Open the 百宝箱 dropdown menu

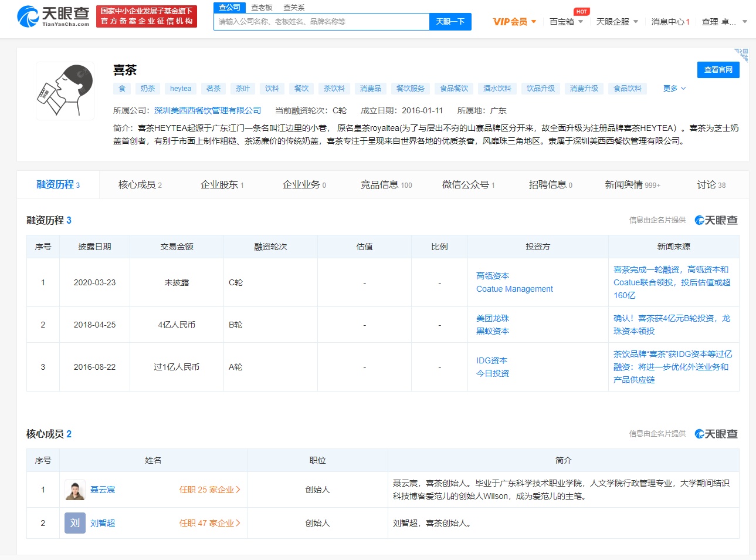tap(566, 22)
